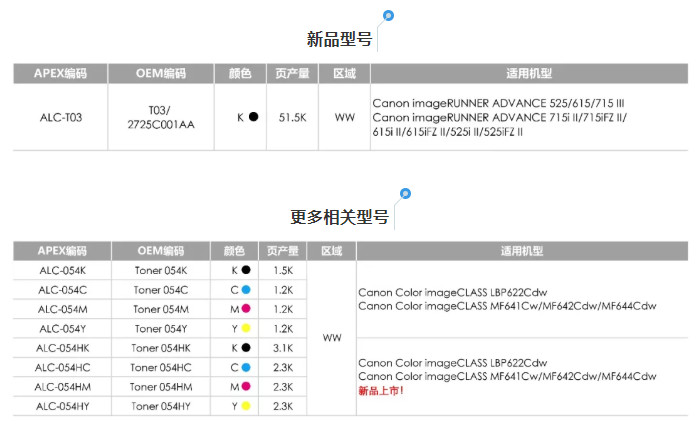Select the ALC-054C cell
The image size is (697, 430).
pos(63,290)
